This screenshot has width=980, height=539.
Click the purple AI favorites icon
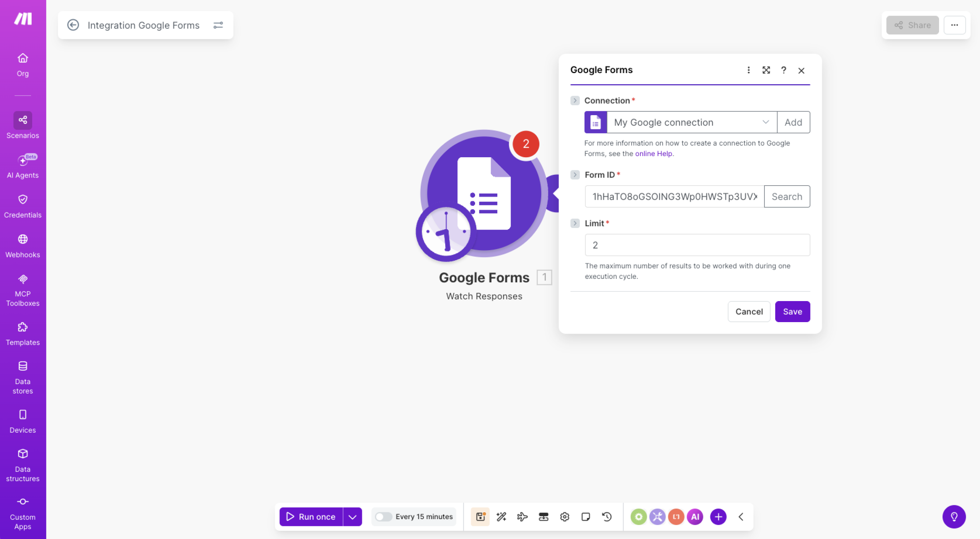click(695, 517)
